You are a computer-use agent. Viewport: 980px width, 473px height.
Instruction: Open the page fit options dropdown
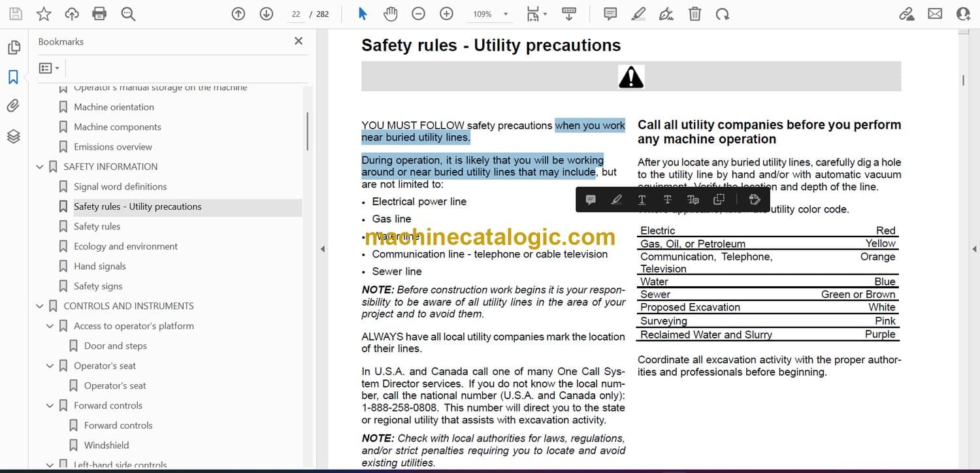click(x=536, y=14)
